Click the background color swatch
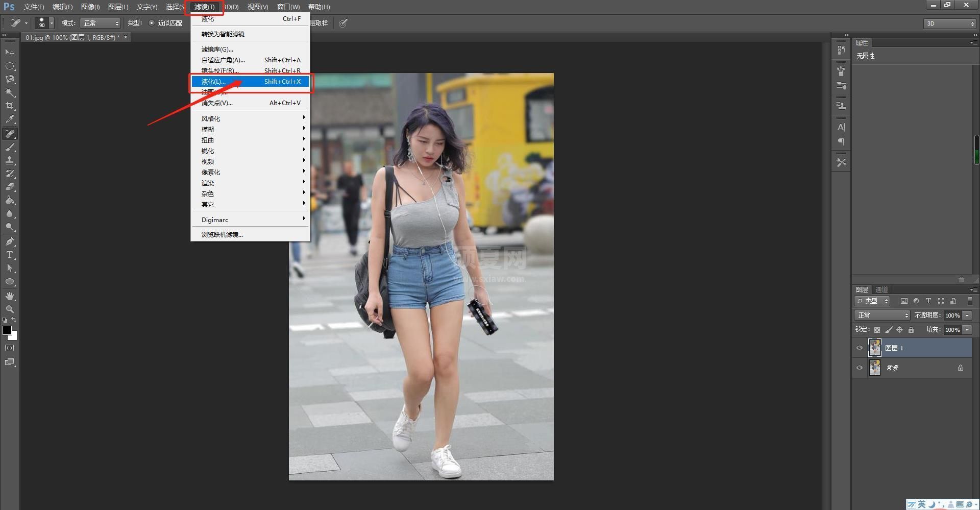This screenshot has width=980, height=510. [14, 337]
